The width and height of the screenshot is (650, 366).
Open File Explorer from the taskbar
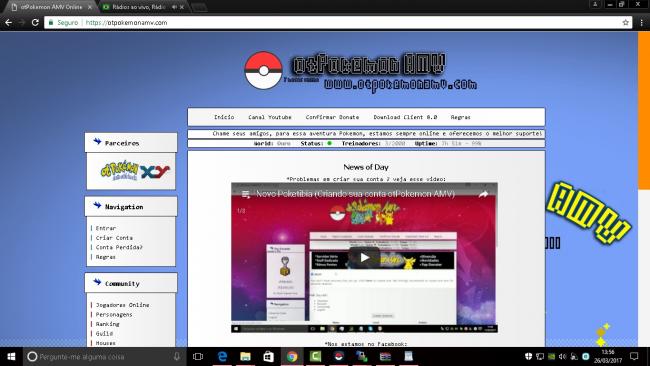(x=245, y=356)
